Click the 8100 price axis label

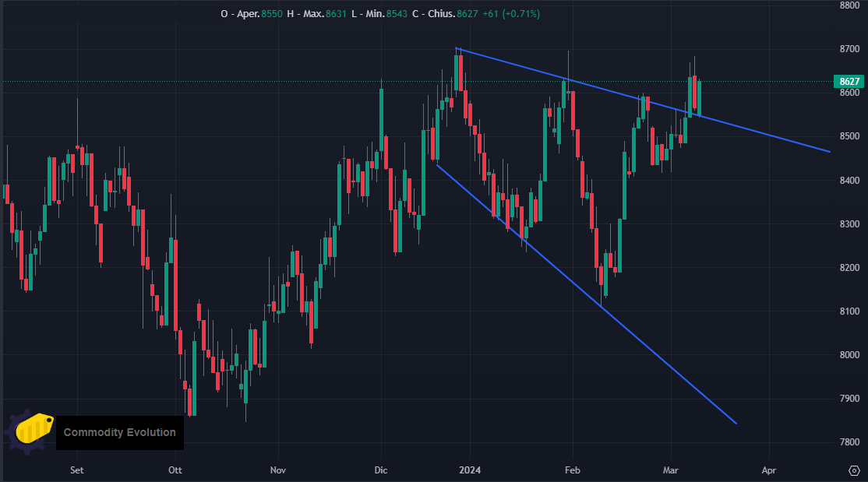(850, 311)
